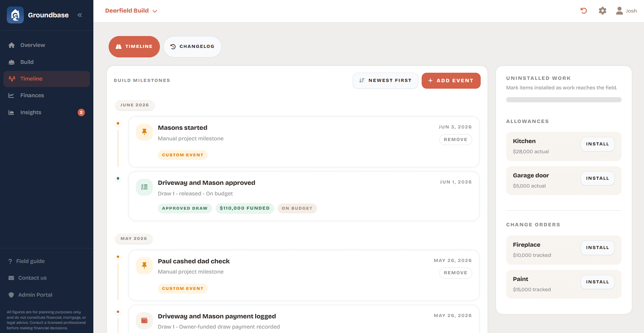Open the Contact us link
The image size is (644, 333).
27,278
